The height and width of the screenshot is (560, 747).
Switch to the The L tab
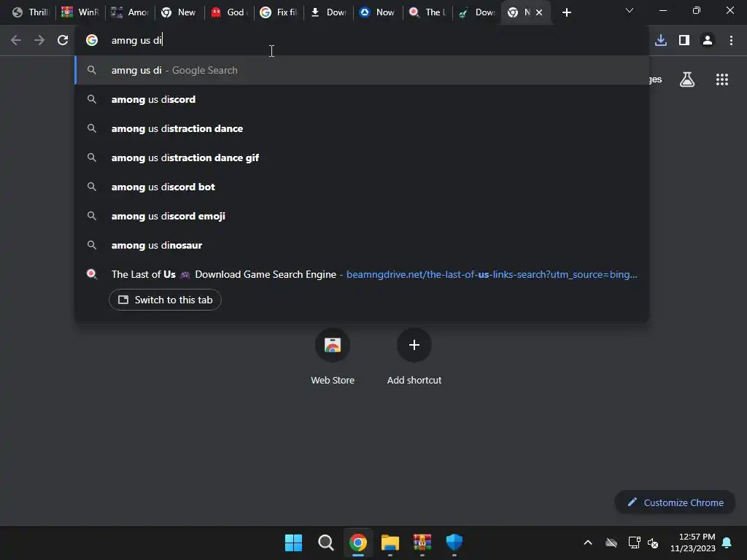tap(427, 13)
